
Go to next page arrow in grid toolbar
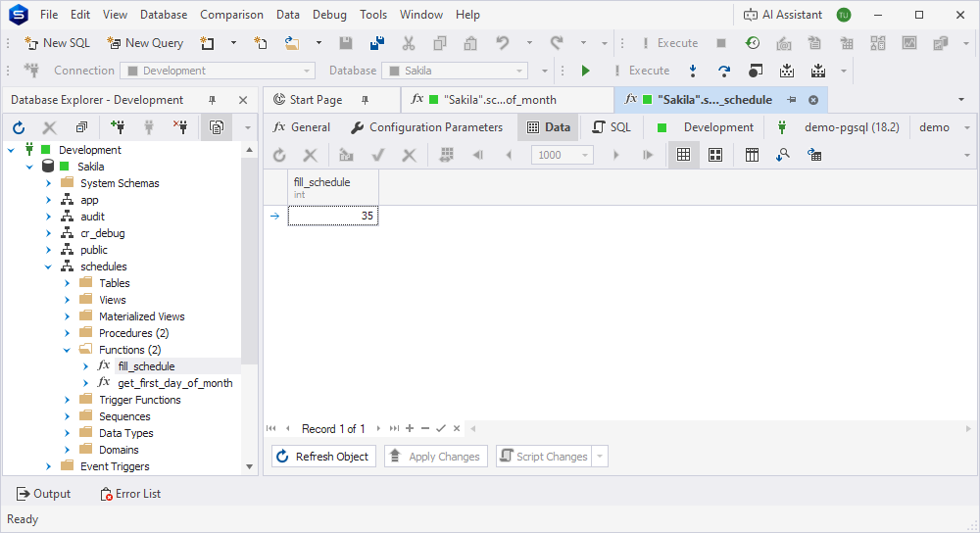point(616,155)
